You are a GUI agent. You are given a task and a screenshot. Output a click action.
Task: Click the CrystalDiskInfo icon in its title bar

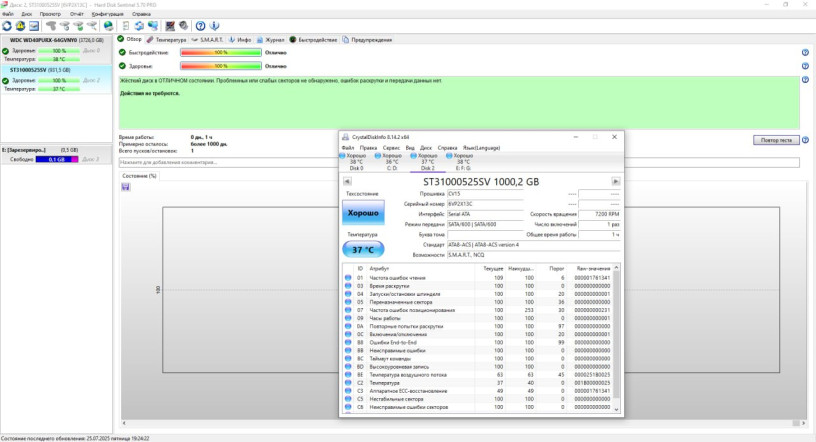coord(345,137)
